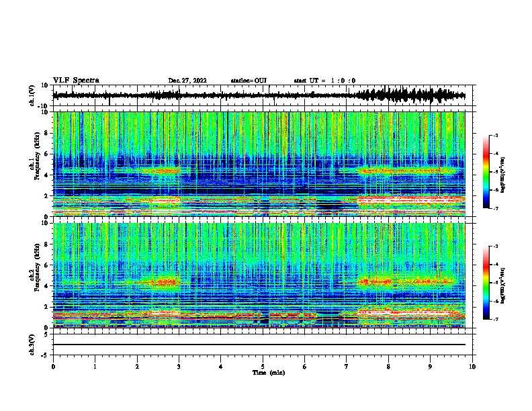Click the -7 tick on ch.1 colorbar

tap(495, 208)
